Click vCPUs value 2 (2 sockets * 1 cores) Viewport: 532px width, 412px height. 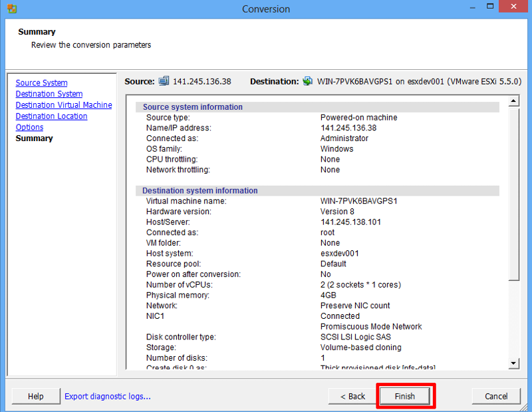(360, 285)
